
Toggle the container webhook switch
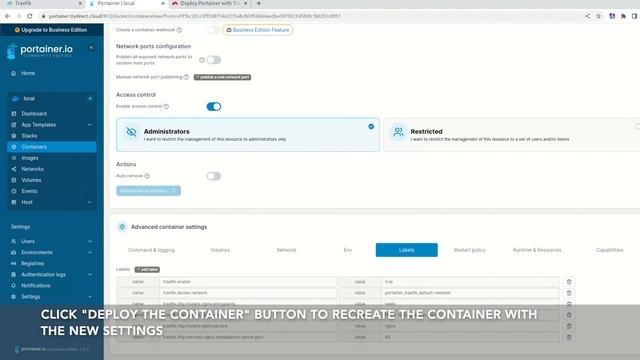click(213, 30)
